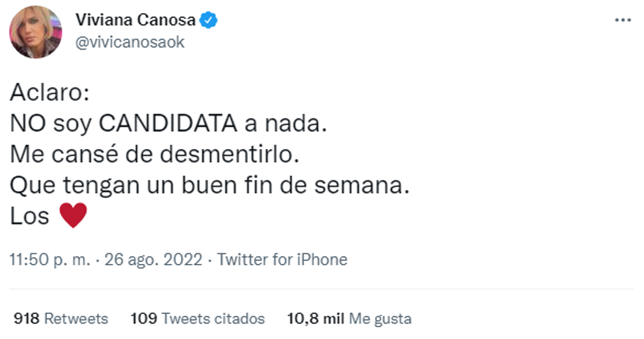The image size is (644, 339).
Task: View the 109 Tweets citados
Action: (x=196, y=319)
